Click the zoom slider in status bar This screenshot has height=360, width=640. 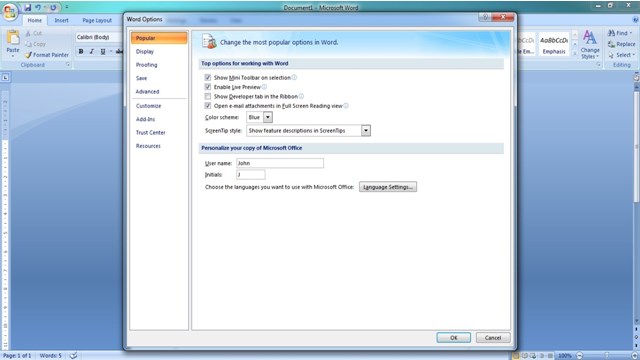click(x=607, y=356)
